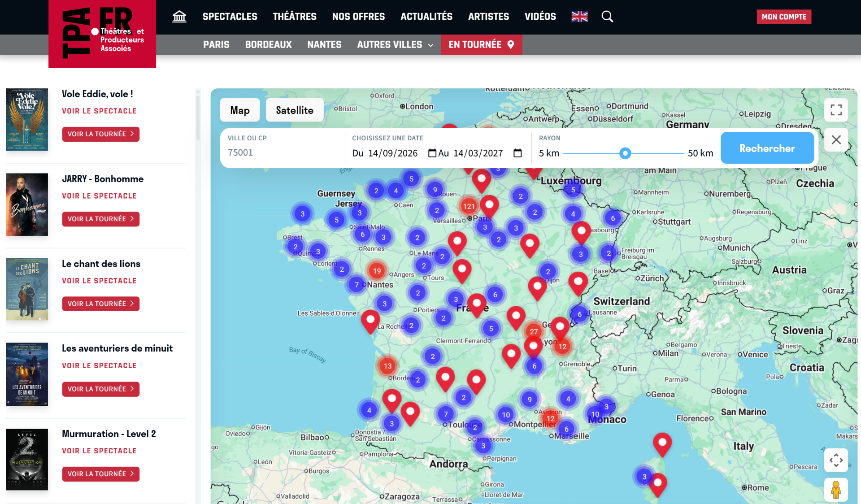Close the map search filter bar
This screenshot has width=861, height=504.
coord(836,139)
